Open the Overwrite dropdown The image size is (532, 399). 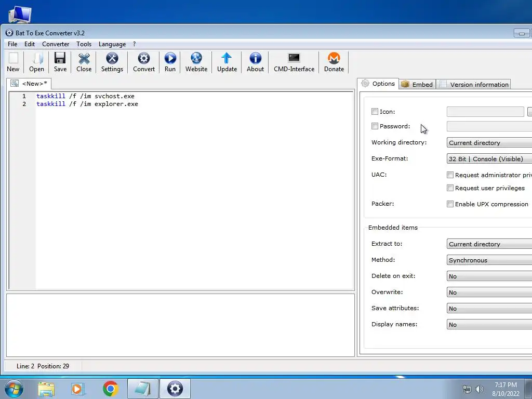[x=489, y=292]
